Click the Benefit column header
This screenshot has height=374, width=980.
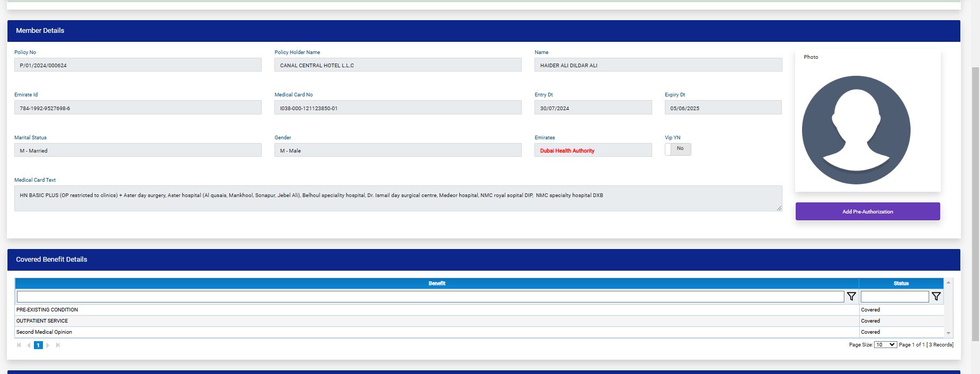click(x=437, y=283)
